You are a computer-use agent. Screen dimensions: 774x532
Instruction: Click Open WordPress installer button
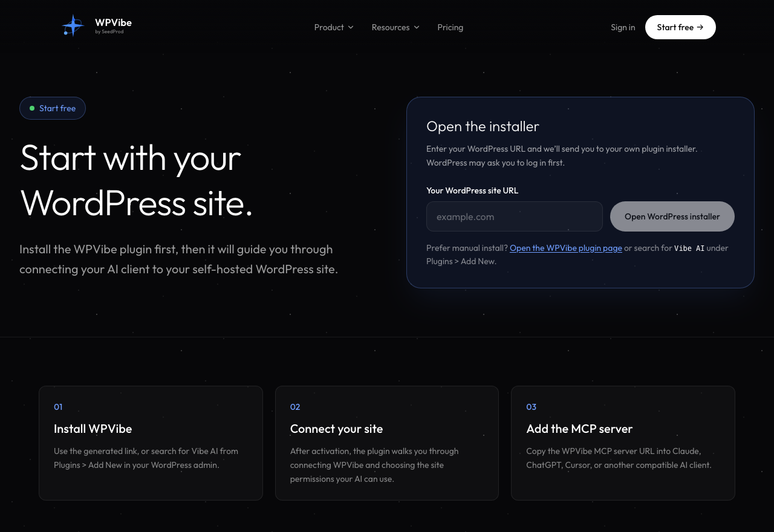pyautogui.click(x=672, y=216)
